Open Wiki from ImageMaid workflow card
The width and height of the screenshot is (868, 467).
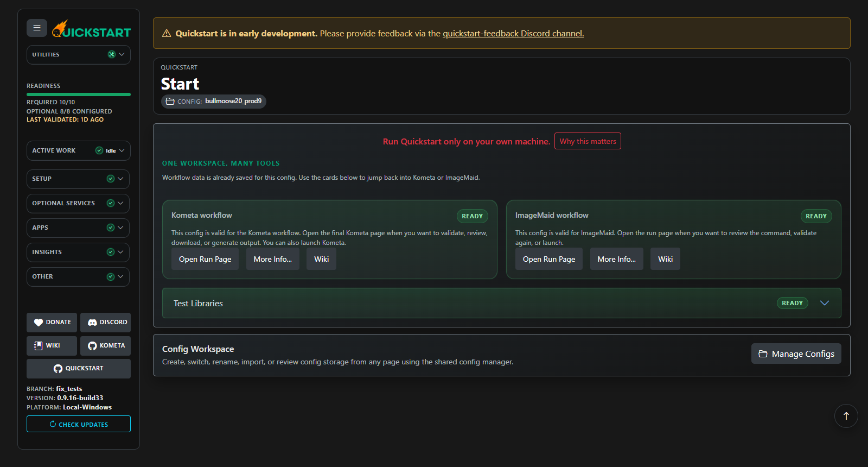[x=666, y=259]
